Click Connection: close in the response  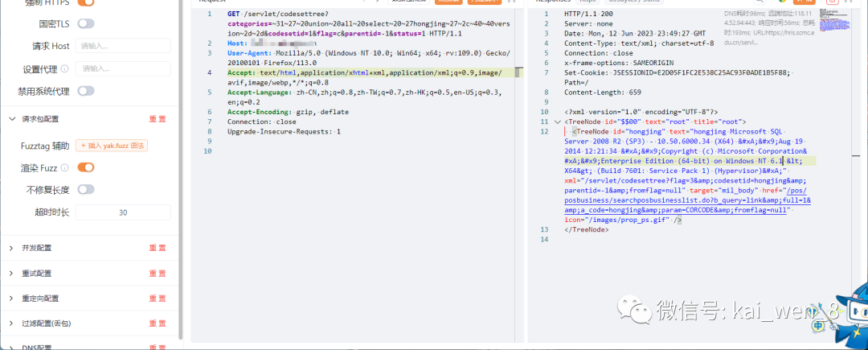599,53
